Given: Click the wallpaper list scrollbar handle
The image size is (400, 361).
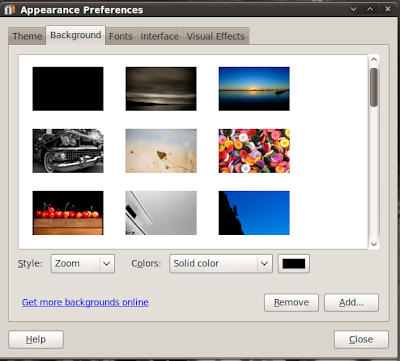Looking at the screenshot, I should [x=374, y=87].
